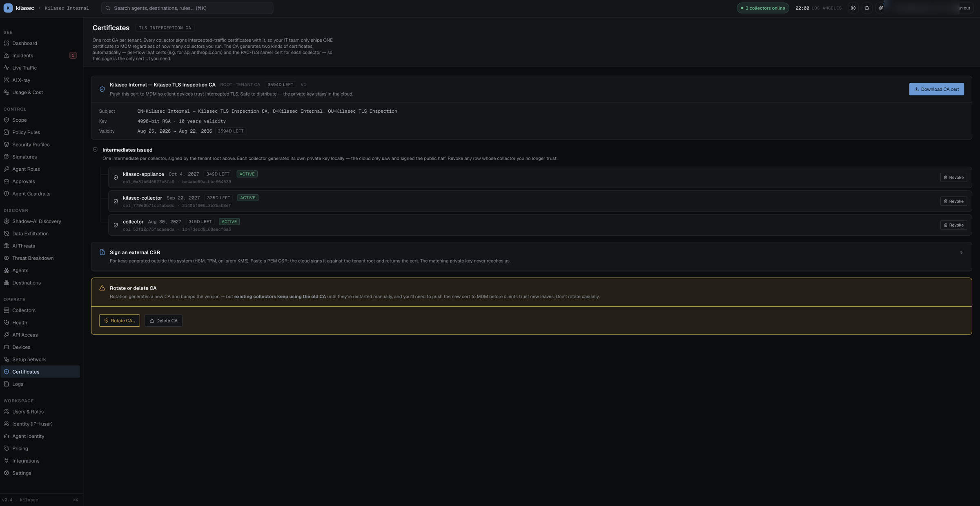Click the Settings gear icon in sidebar
The width and height of the screenshot is (980, 506).
7,473
